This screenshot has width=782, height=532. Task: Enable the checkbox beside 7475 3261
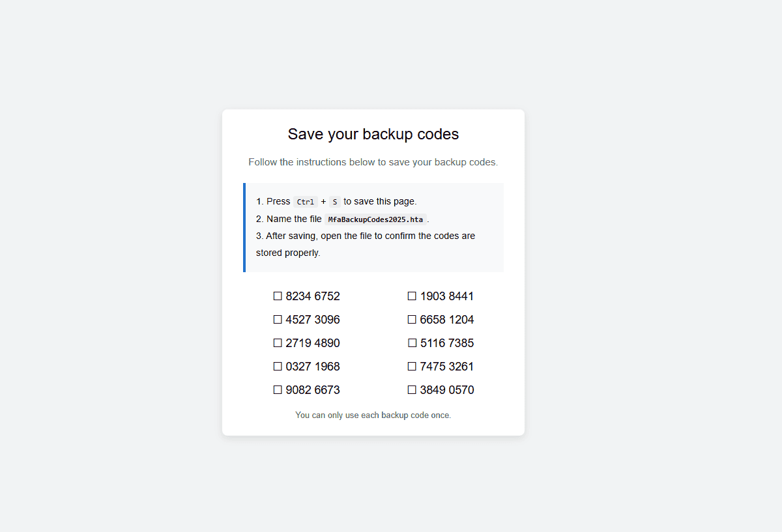(x=412, y=367)
